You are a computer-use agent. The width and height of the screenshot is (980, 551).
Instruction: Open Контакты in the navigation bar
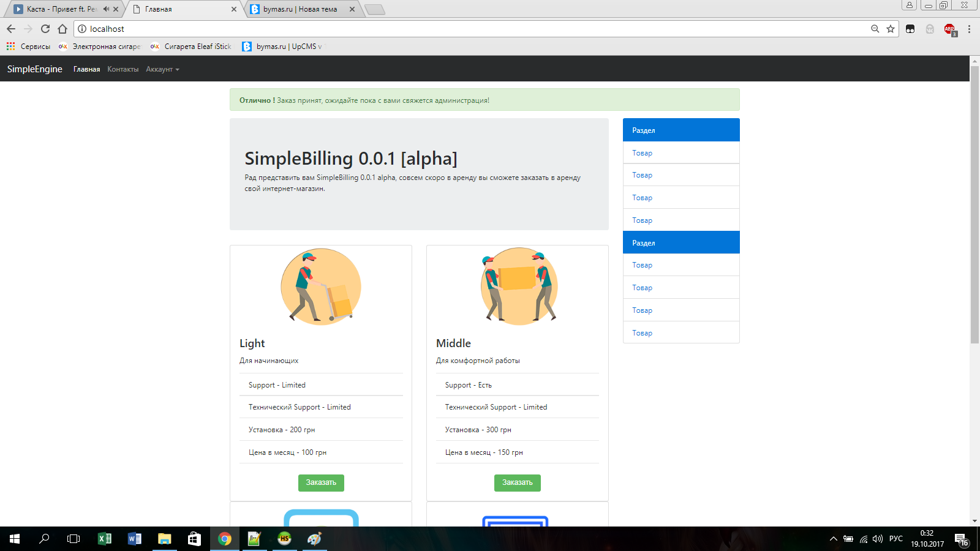click(123, 69)
